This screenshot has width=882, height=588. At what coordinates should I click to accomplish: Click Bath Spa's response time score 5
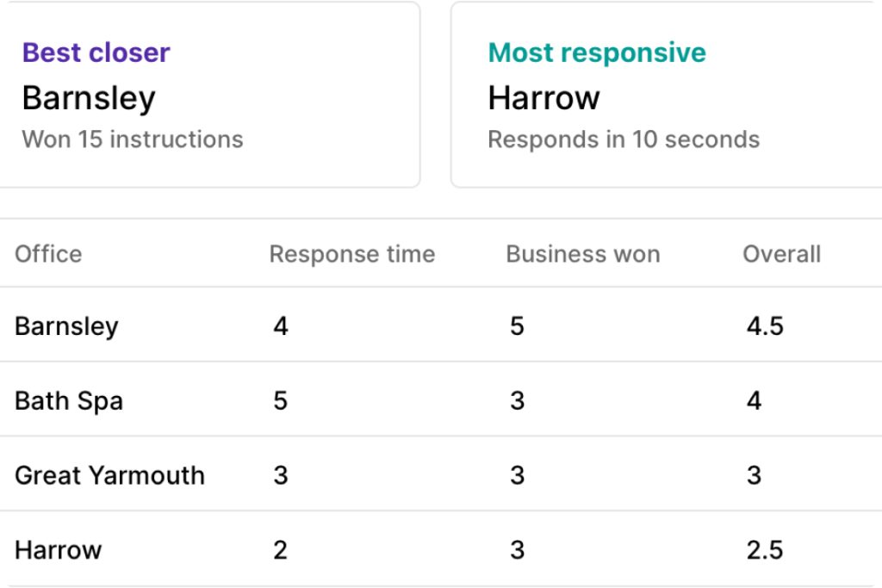(280, 401)
